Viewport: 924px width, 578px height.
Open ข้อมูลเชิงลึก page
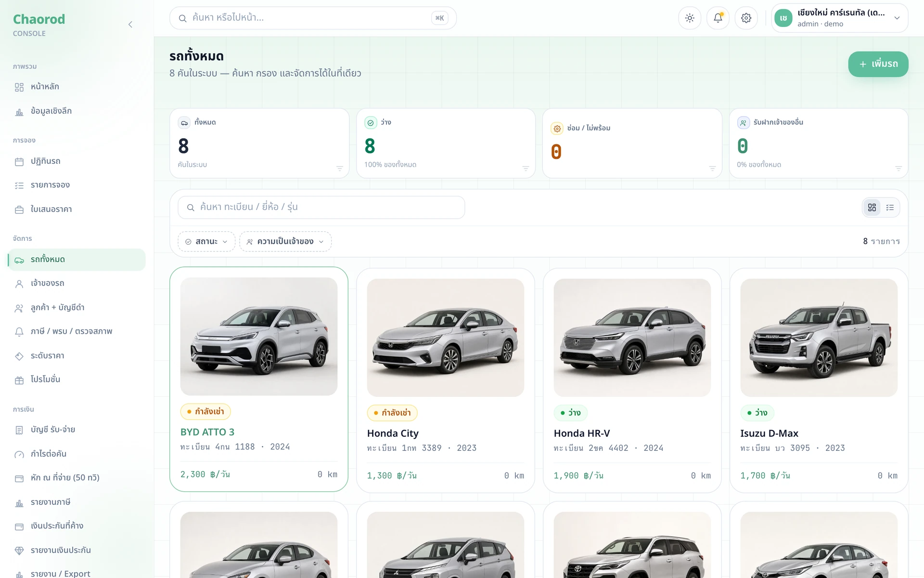pos(77,111)
